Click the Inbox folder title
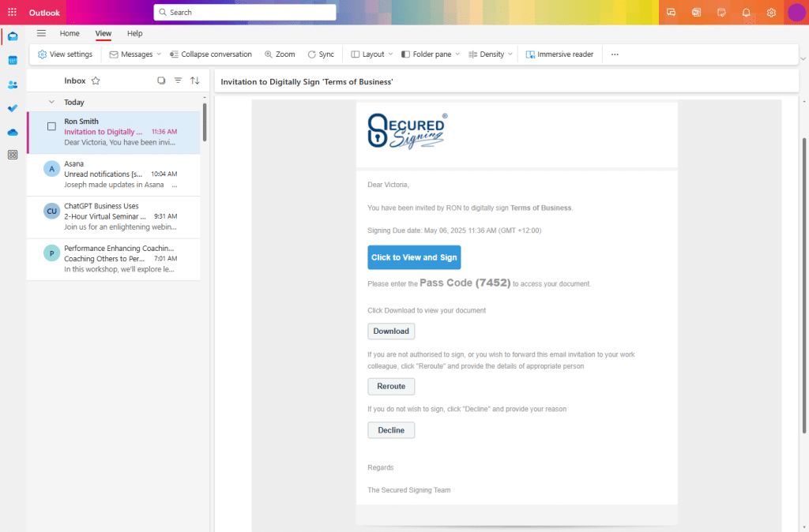This screenshot has width=809, height=532. coord(75,81)
